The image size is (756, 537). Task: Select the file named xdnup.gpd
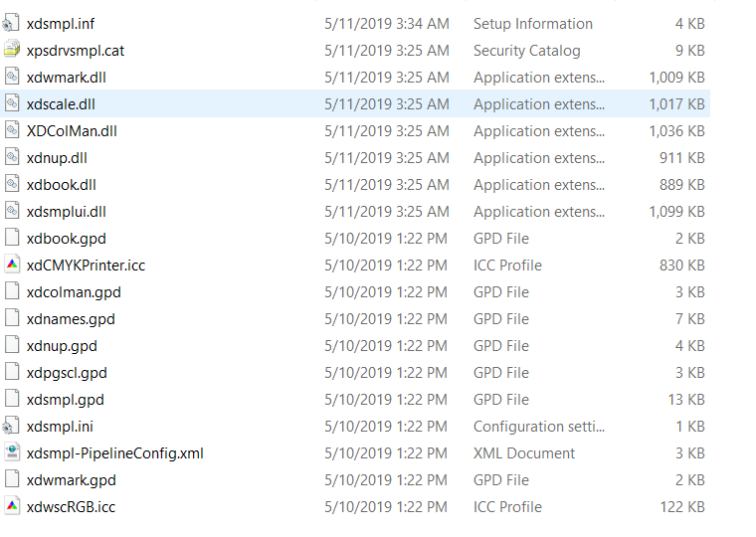coord(62,346)
